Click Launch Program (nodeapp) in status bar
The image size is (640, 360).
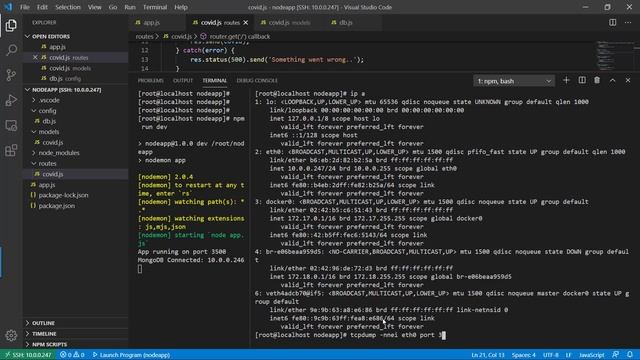(131, 355)
